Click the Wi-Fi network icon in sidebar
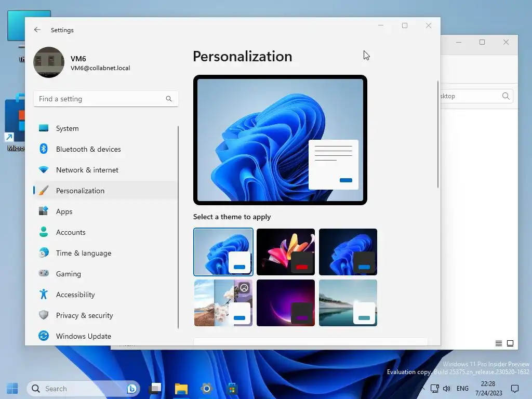This screenshot has width=532, height=399. click(x=44, y=170)
